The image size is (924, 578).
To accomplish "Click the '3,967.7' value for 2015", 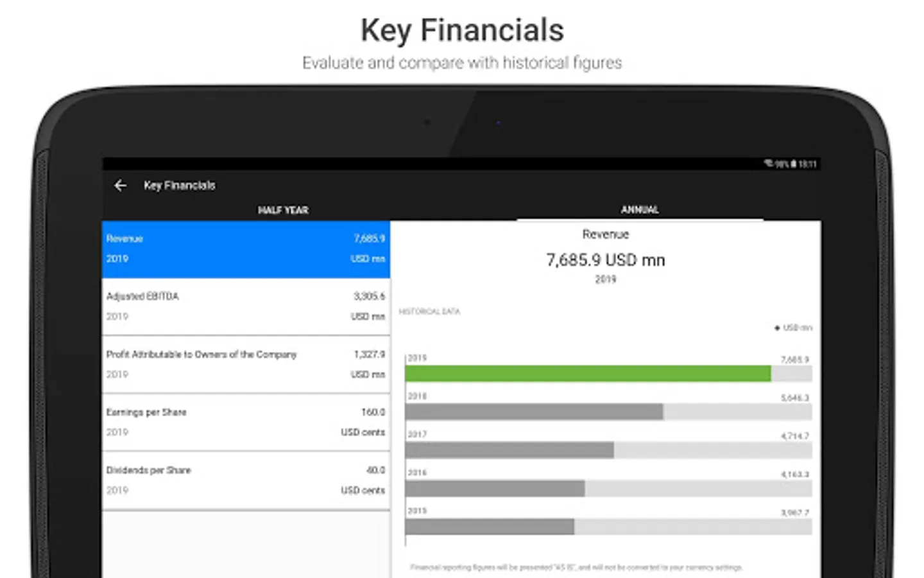I will pyautogui.click(x=795, y=513).
